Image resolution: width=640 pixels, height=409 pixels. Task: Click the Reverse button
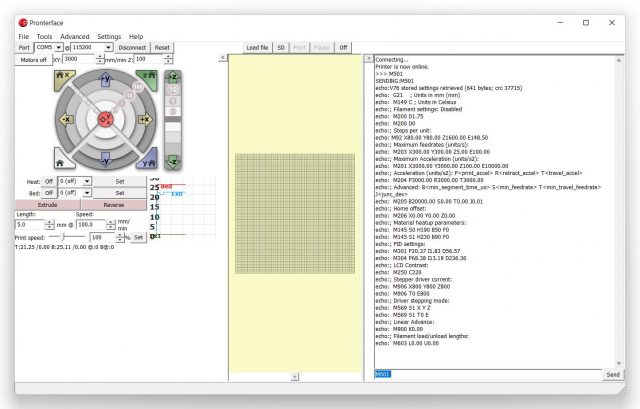pyautogui.click(x=114, y=205)
